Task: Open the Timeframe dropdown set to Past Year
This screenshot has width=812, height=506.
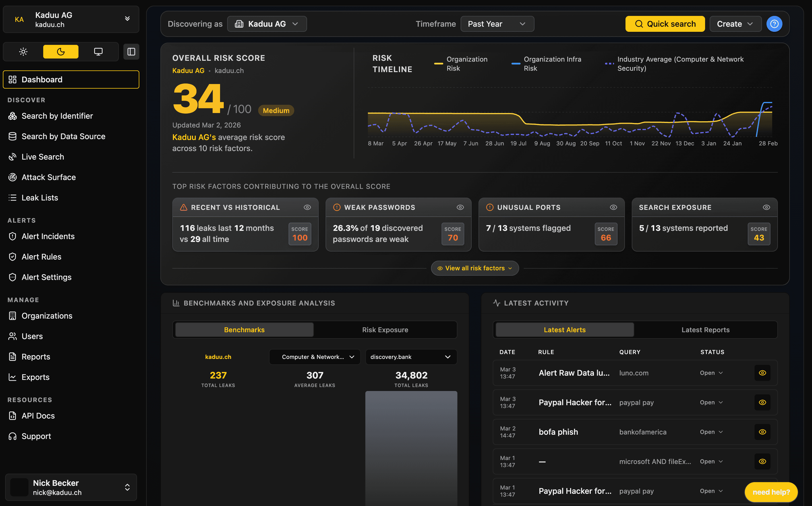Action: tap(497, 24)
